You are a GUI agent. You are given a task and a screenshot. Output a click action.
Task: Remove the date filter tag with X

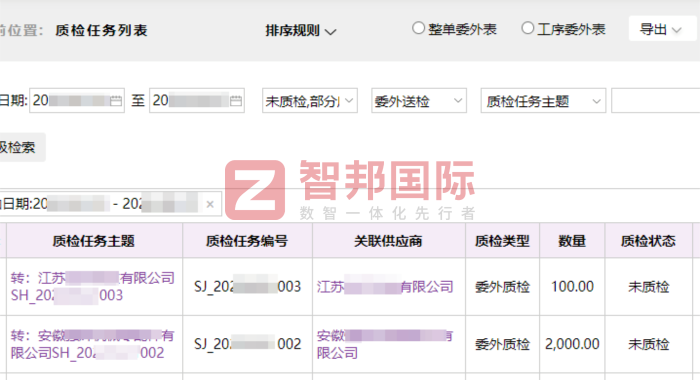tap(210, 205)
